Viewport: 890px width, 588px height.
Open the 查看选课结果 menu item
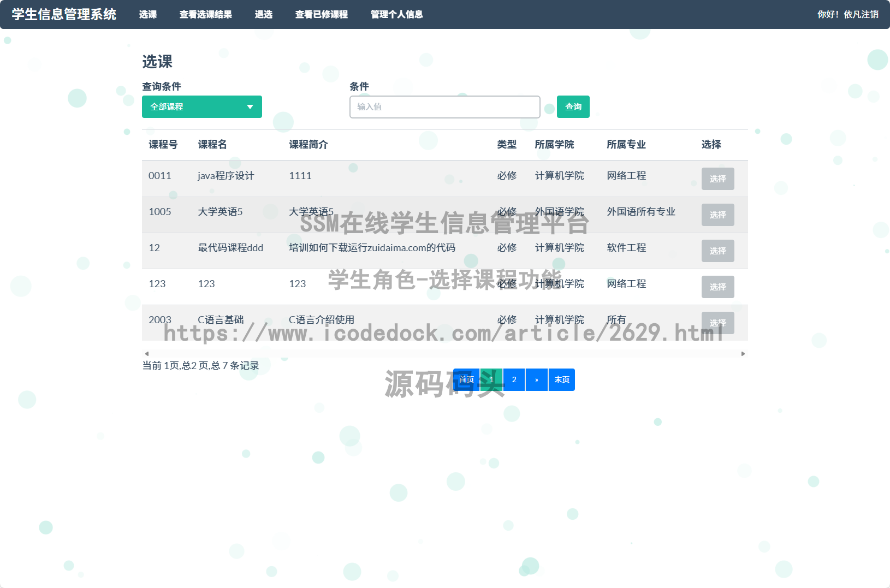point(206,15)
